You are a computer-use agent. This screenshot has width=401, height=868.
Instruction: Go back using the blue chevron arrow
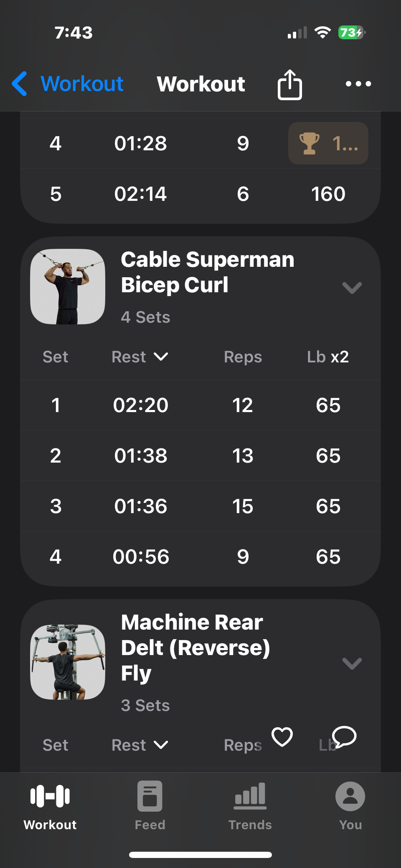[20, 84]
